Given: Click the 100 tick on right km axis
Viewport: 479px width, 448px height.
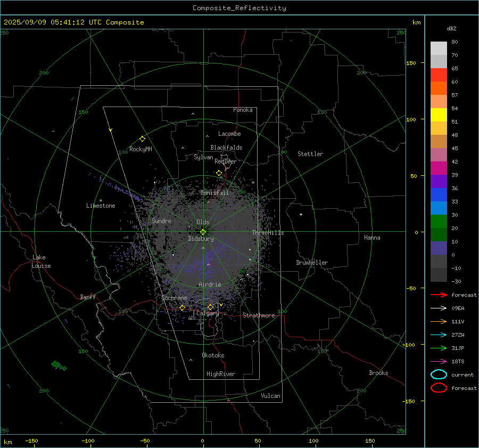Looking at the screenshot, I should [x=411, y=119].
